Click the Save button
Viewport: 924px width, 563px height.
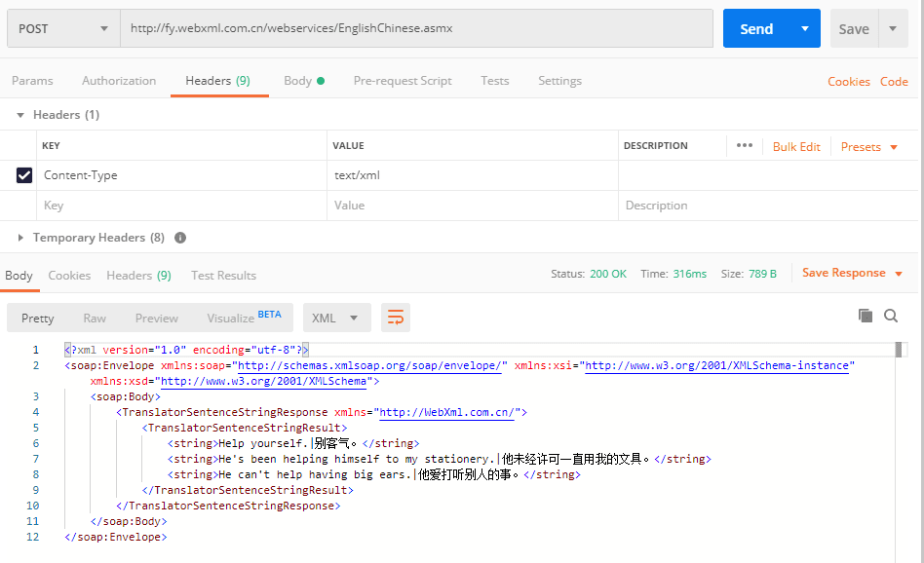click(x=854, y=29)
